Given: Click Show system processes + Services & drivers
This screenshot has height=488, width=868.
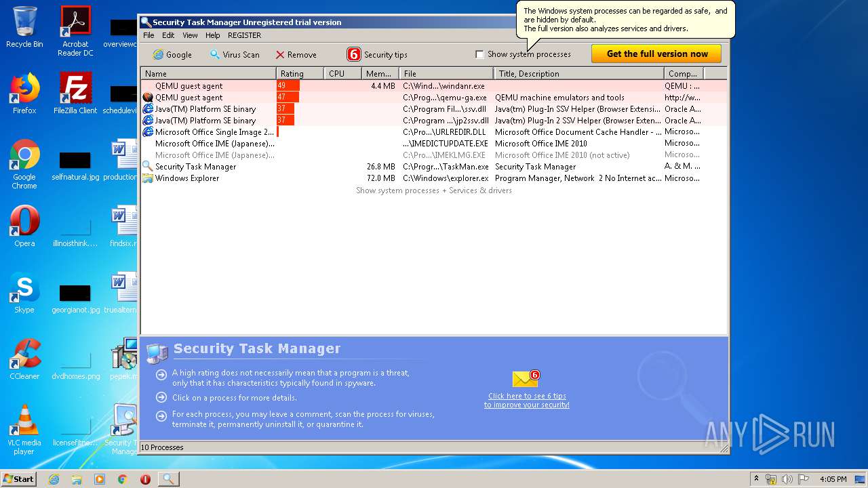Looking at the screenshot, I should 434,190.
